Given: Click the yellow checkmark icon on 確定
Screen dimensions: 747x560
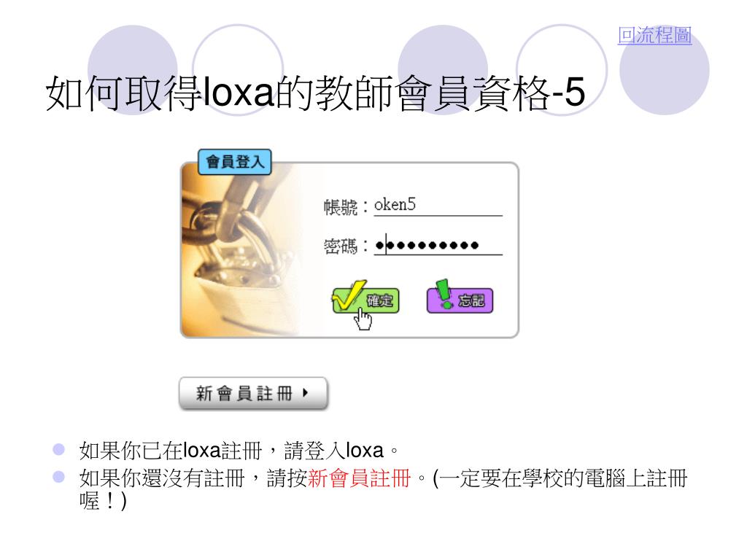Looking at the screenshot, I should click(x=349, y=295).
